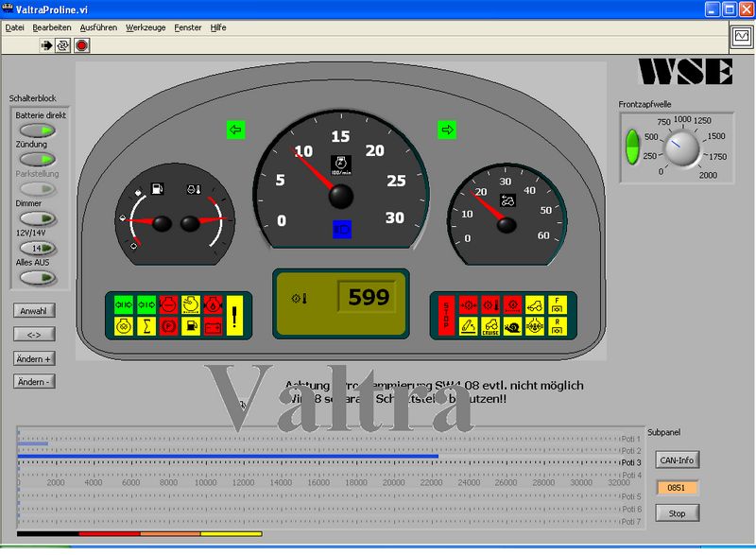Toggle the green Frontzapfwelle on/off switch

632,147
